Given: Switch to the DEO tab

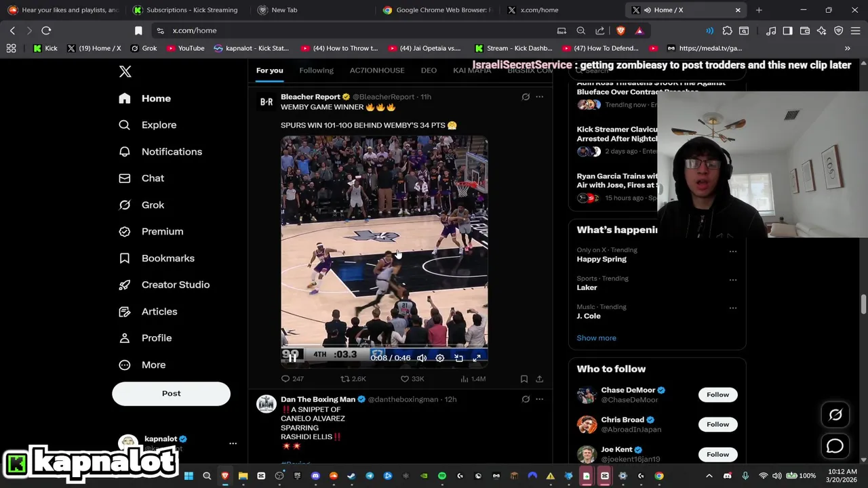Looking at the screenshot, I should pyautogui.click(x=429, y=70).
